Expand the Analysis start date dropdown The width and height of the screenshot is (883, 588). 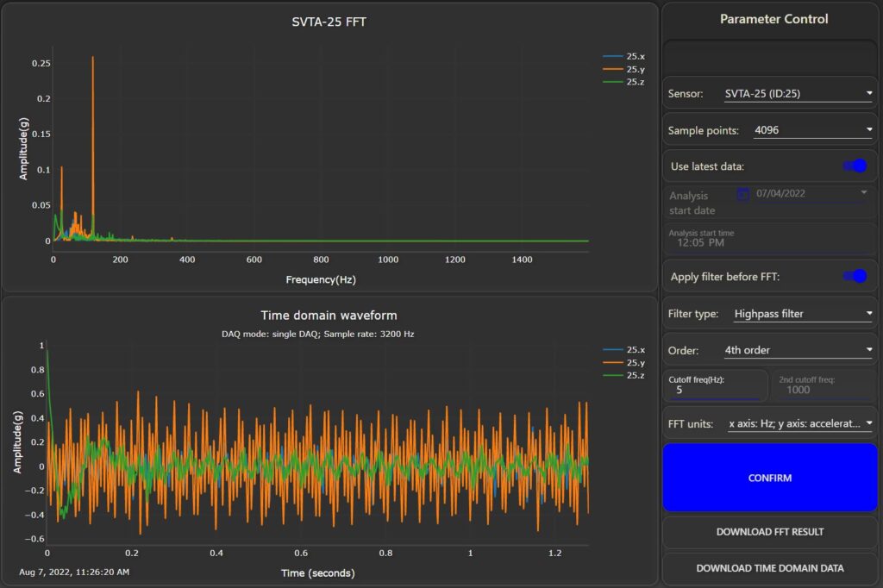[866, 192]
